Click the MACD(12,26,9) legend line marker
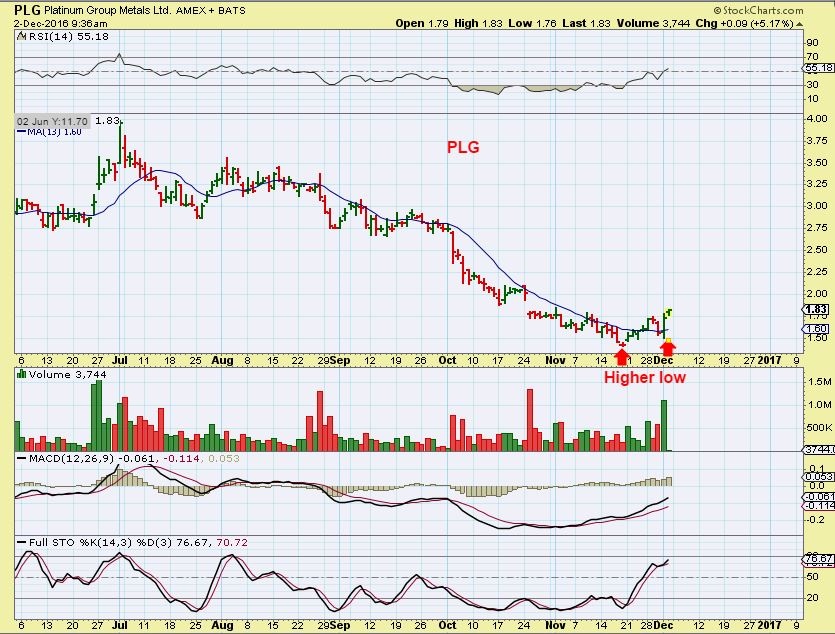835x634 pixels. 21,458
